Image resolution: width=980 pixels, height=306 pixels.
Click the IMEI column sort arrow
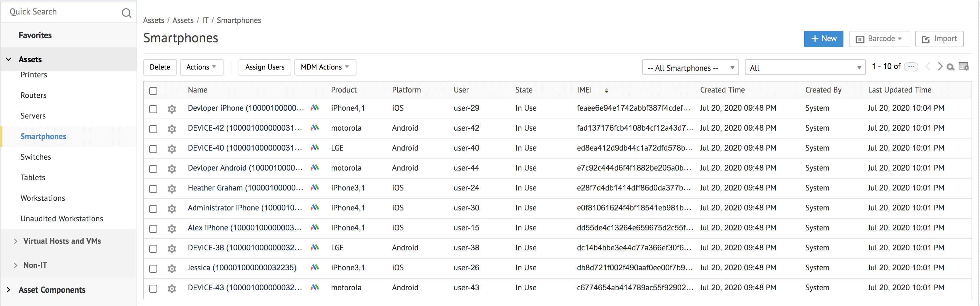[x=606, y=91]
